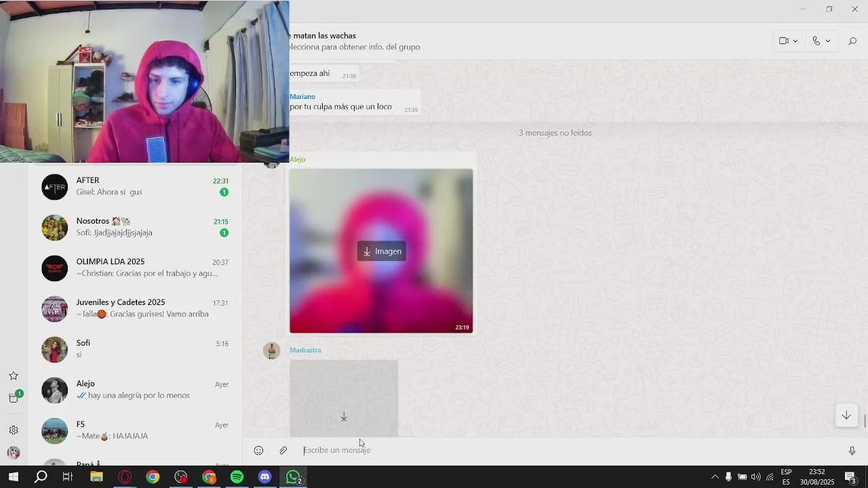This screenshot has height=488, width=868.
Task: Open the F5 group chat
Action: [135, 430]
